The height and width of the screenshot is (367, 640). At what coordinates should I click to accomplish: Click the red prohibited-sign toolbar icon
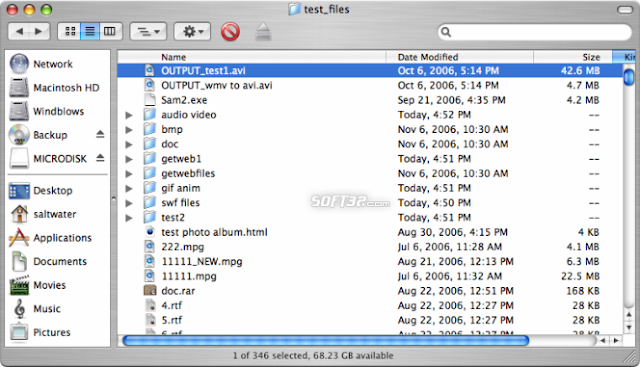pos(230,31)
